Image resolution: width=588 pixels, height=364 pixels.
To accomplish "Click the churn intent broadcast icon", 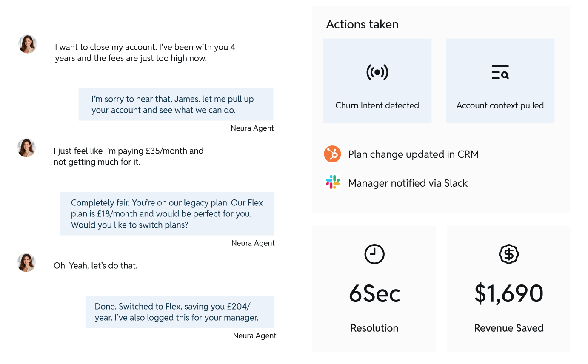I will pos(377,72).
